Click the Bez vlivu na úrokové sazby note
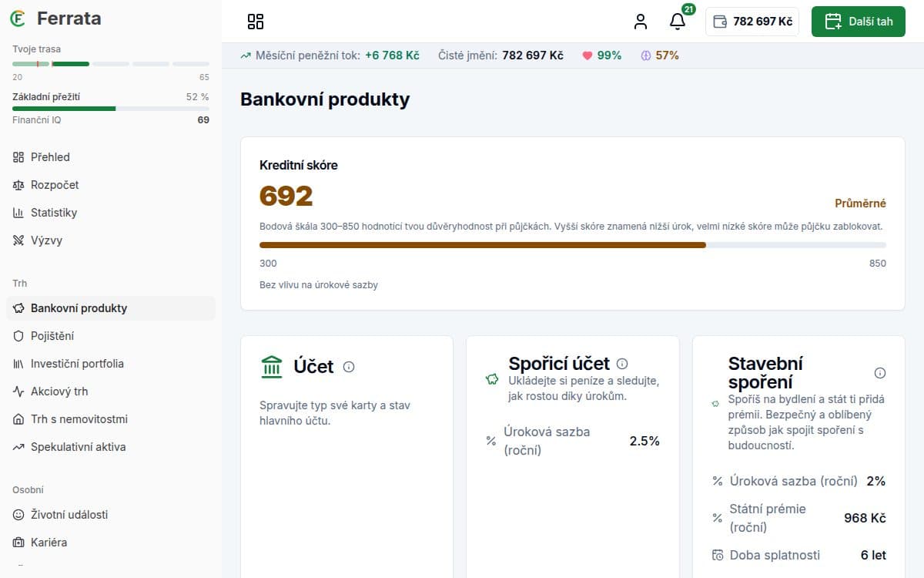 click(x=319, y=285)
